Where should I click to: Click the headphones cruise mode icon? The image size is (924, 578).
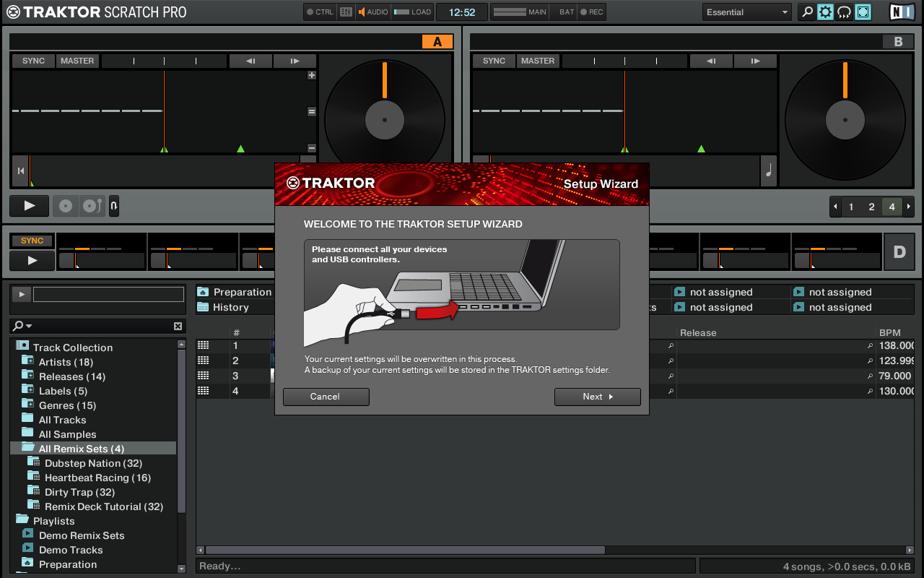844,12
